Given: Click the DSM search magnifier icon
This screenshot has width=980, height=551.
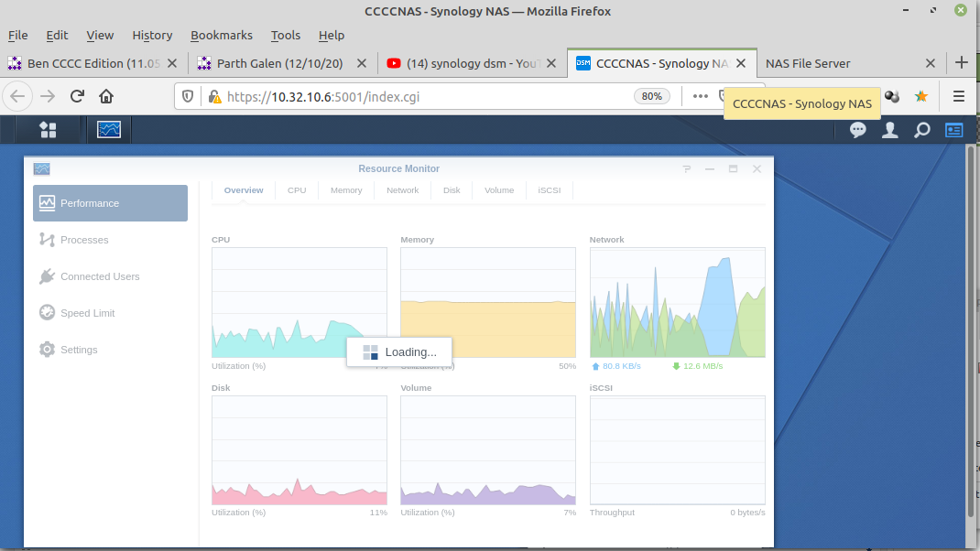Looking at the screenshot, I should coord(922,130).
